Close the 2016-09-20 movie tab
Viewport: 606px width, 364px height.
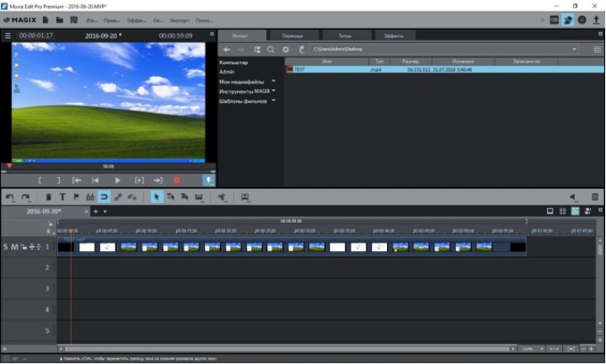86,211
